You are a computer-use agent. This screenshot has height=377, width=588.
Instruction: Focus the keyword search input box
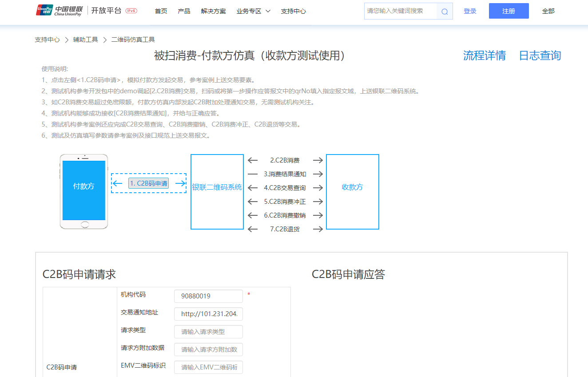point(401,11)
